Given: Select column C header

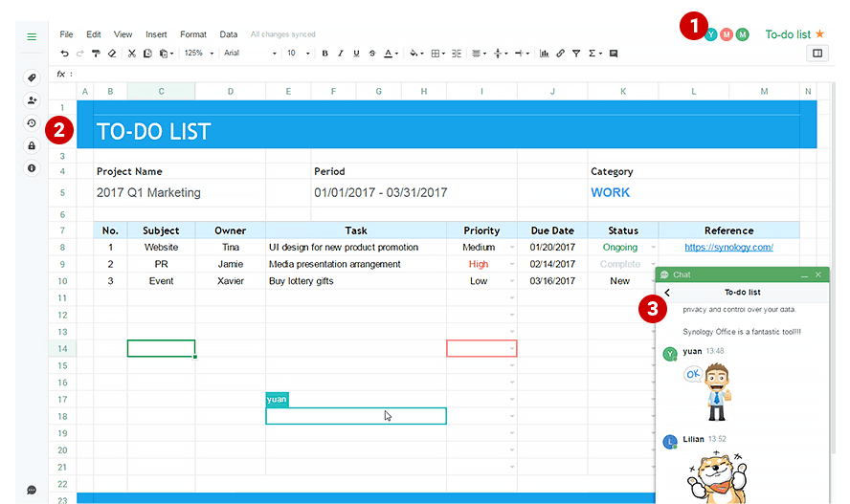Looking at the screenshot, I should (161, 92).
